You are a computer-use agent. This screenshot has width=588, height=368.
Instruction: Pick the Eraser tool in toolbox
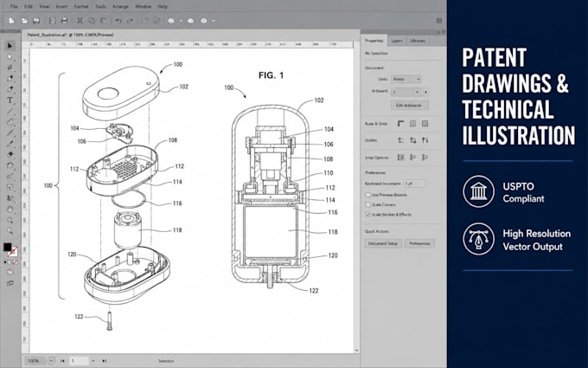pyautogui.click(x=10, y=154)
